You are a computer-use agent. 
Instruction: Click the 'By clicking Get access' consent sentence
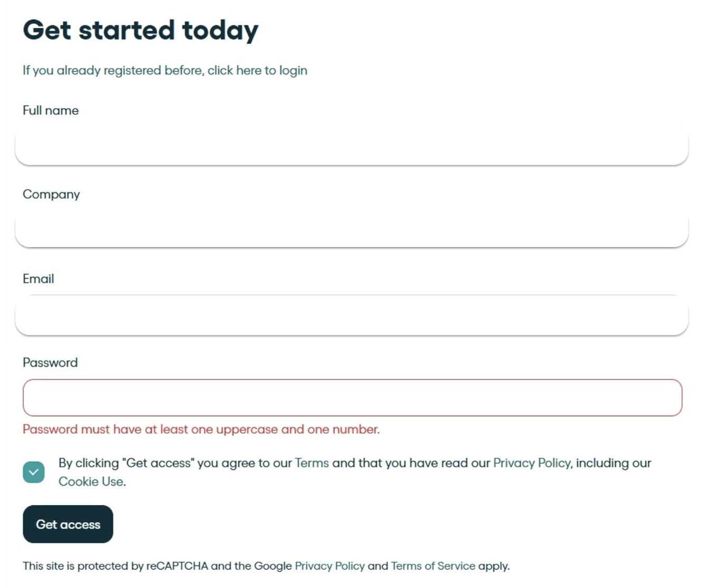coord(355,472)
